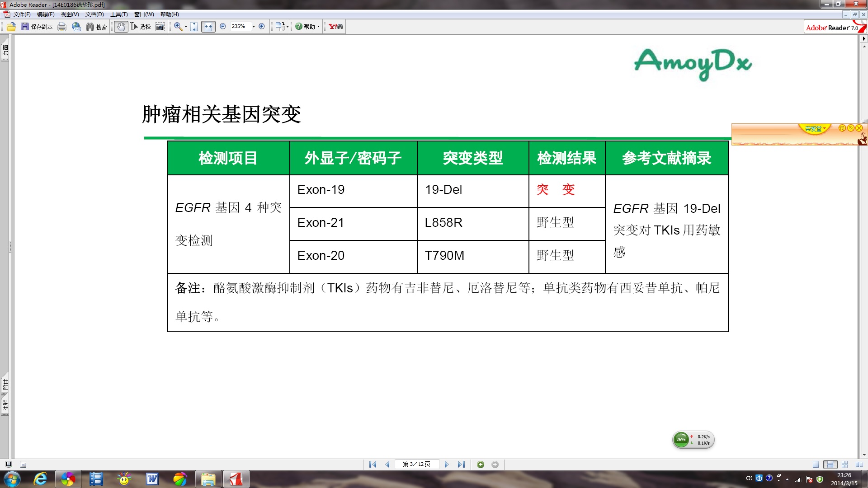868x488 pixels.
Task: Go to next page arrow
Action: click(447, 464)
